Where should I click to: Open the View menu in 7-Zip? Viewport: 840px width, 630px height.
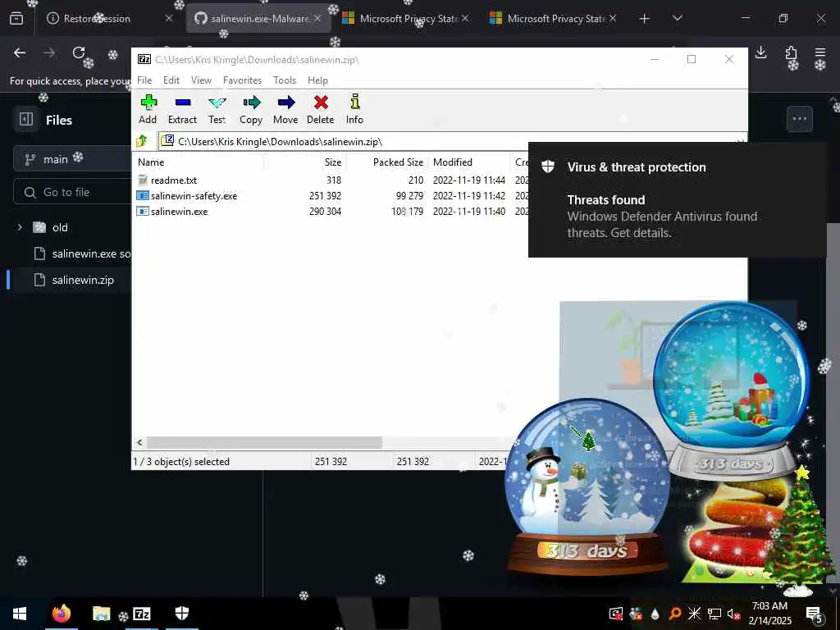click(202, 80)
